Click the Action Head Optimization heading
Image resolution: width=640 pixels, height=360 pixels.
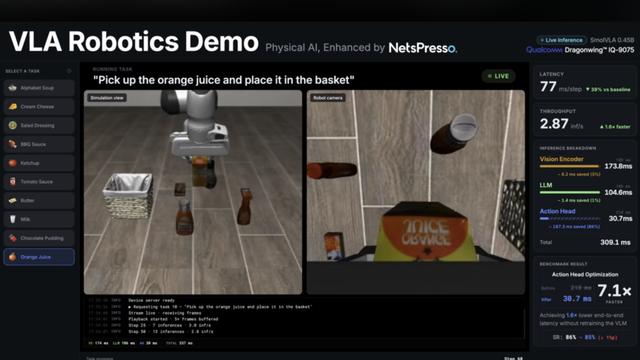pos(585,274)
